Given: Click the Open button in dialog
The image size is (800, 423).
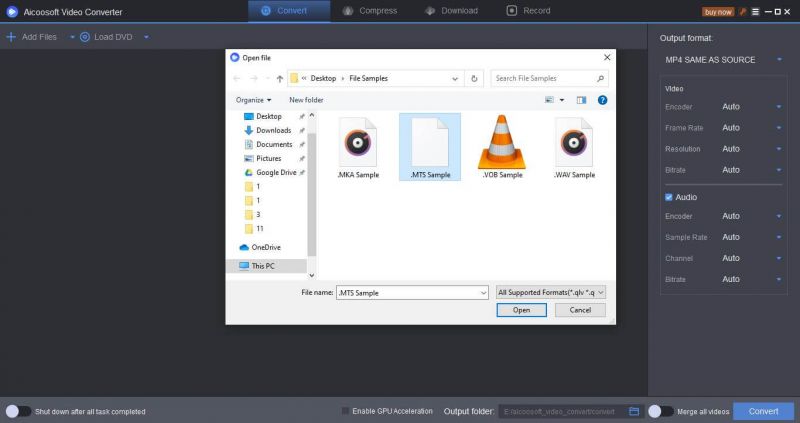Looking at the screenshot, I should tap(521, 310).
